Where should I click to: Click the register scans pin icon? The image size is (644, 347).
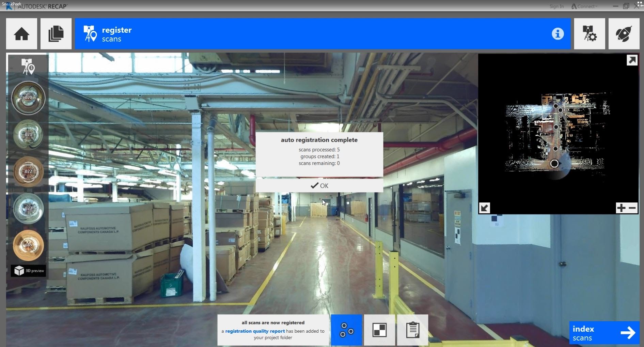(x=90, y=34)
